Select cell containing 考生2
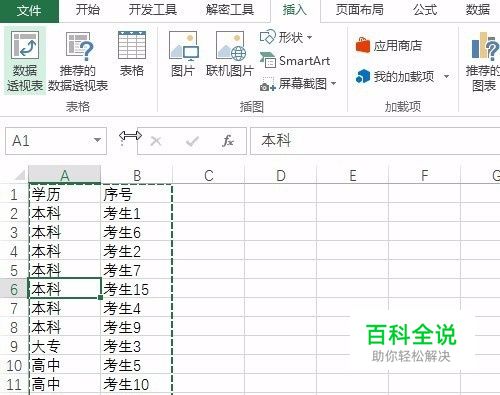Viewport: 500px width, 395px height. [137, 251]
